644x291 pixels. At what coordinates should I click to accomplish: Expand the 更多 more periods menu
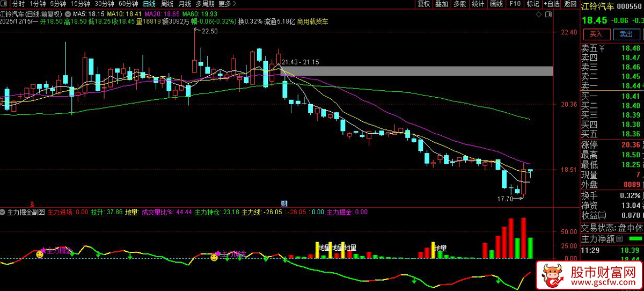point(228,4)
